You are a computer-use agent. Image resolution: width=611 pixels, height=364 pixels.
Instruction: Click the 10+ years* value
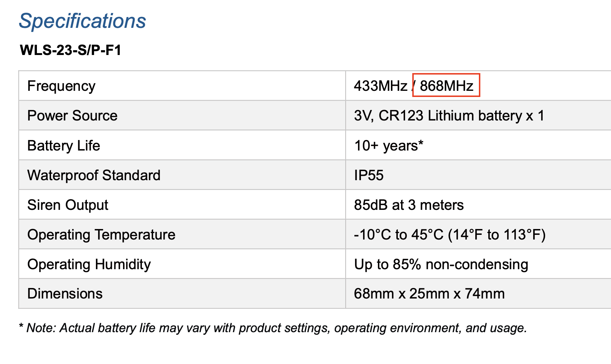coord(388,146)
